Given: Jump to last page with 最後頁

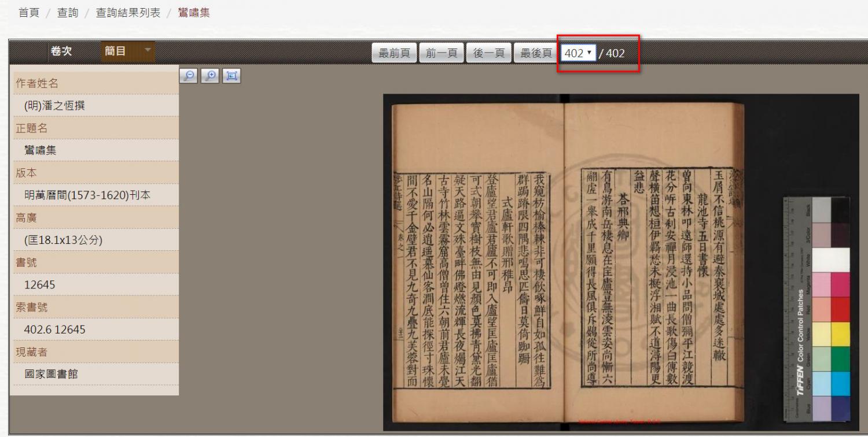Looking at the screenshot, I should [x=536, y=53].
